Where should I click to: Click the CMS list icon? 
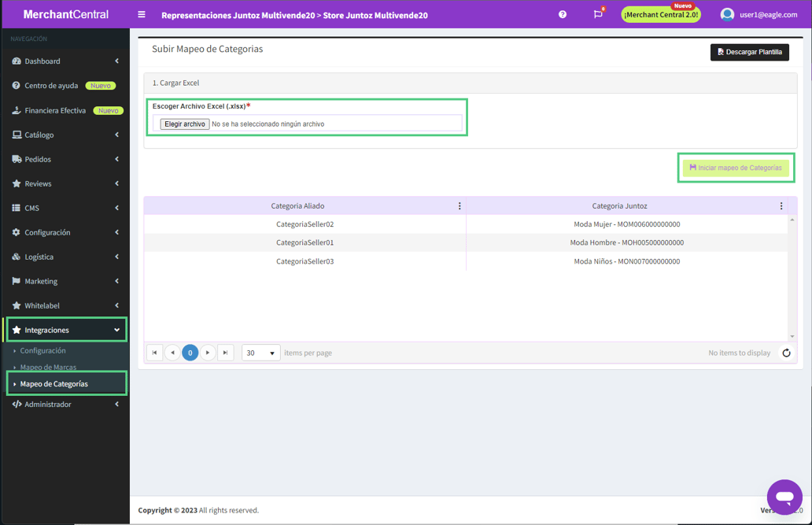coord(16,208)
